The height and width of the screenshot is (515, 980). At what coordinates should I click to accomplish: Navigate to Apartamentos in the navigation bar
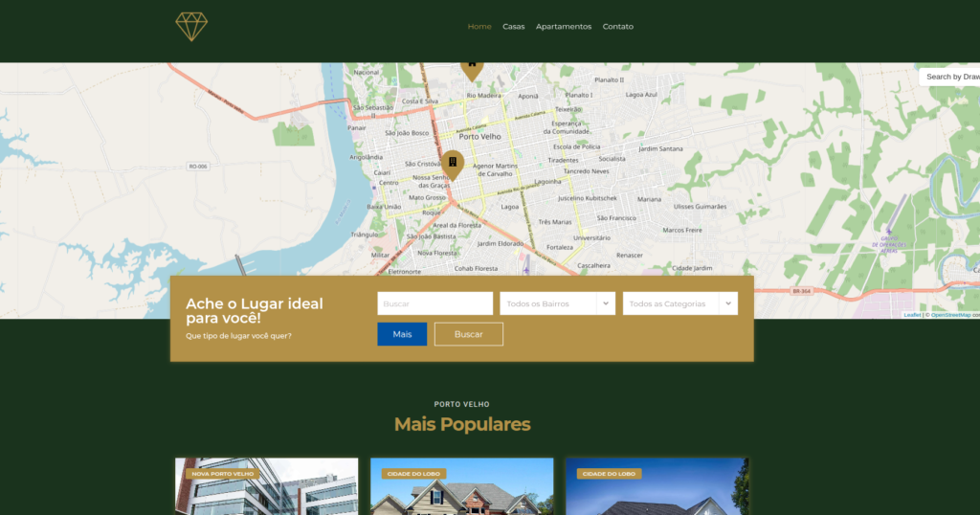(564, 27)
